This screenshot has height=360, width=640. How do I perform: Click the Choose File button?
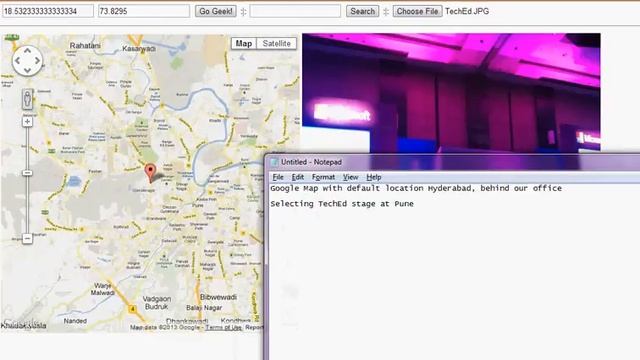417,11
